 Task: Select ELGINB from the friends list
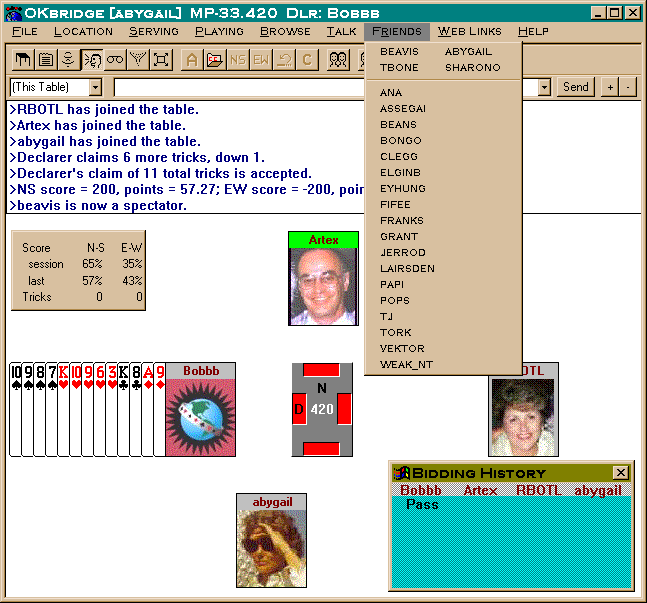pos(444,173)
